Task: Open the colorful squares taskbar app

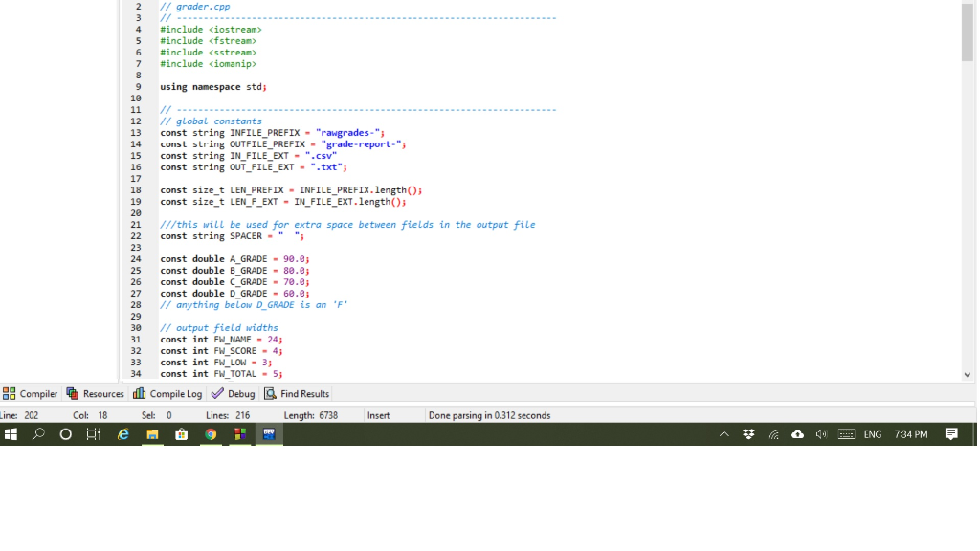Action: [x=240, y=434]
